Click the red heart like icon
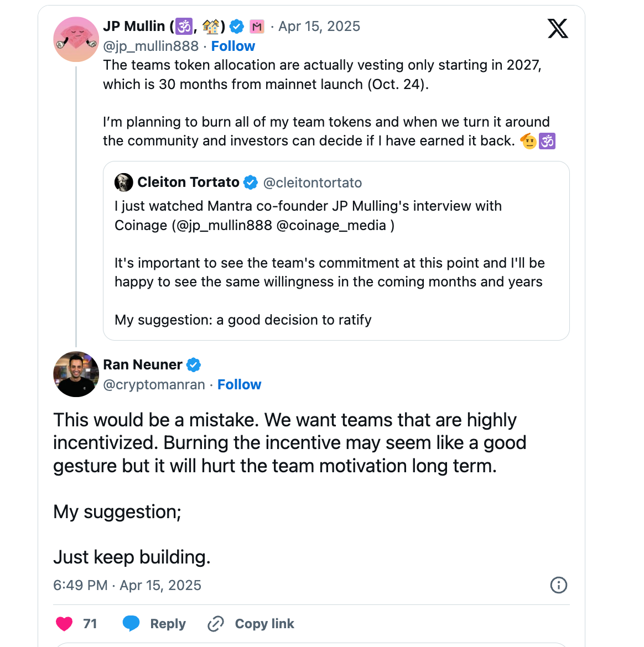 click(64, 624)
